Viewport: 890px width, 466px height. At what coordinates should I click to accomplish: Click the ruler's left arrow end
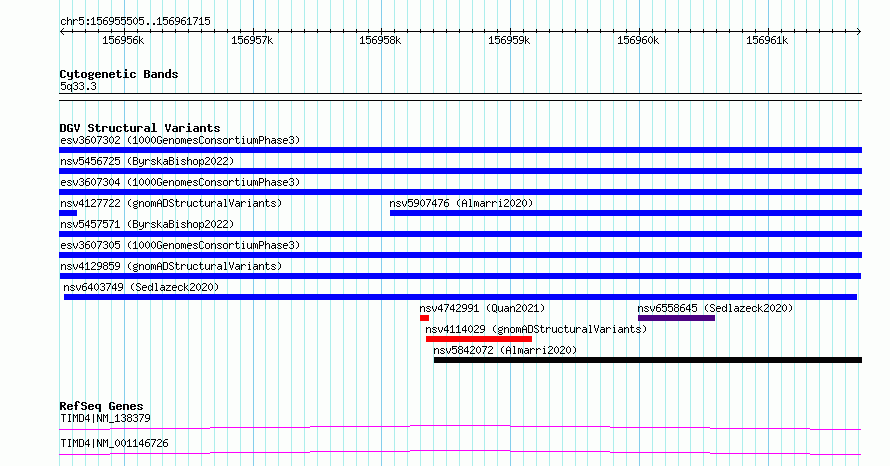click(x=62, y=32)
